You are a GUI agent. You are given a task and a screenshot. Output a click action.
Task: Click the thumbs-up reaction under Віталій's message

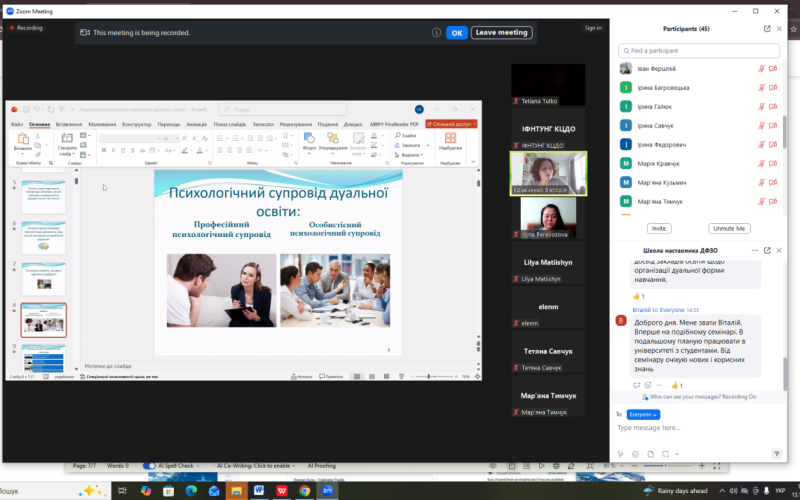(677, 386)
